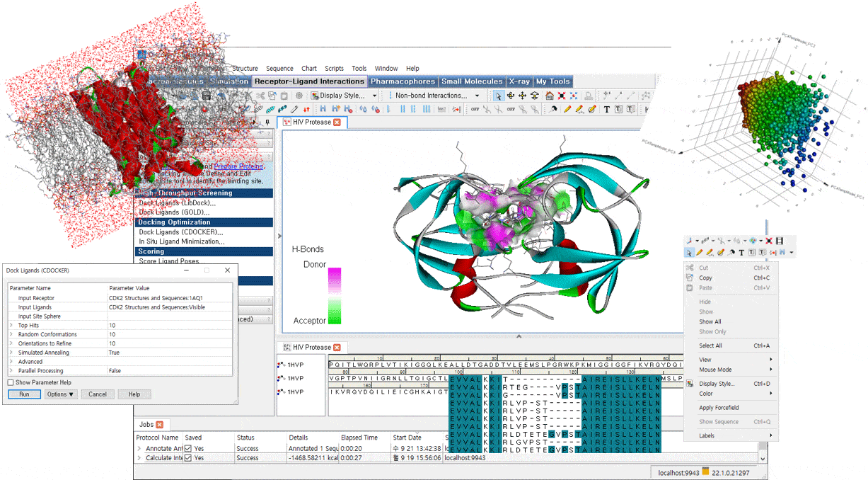The image size is (868, 480).
Task: Click the home view icon in toolbar
Action: pos(549,96)
